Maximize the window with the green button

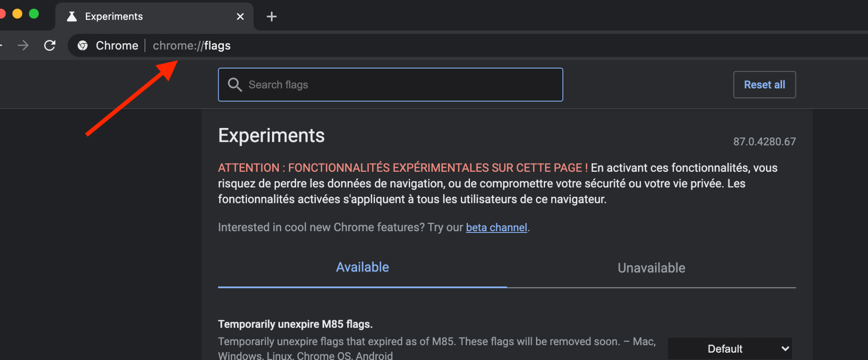(34, 14)
